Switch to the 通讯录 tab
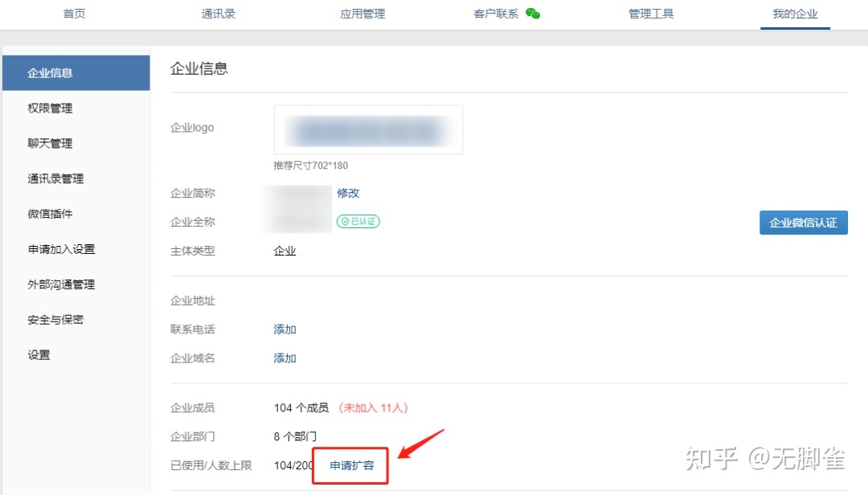Viewport: 868px width, 495px height. click(218, 14)
